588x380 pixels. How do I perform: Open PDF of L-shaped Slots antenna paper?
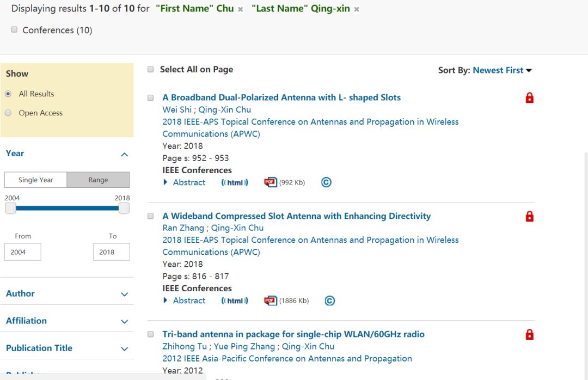click(271, 182)
